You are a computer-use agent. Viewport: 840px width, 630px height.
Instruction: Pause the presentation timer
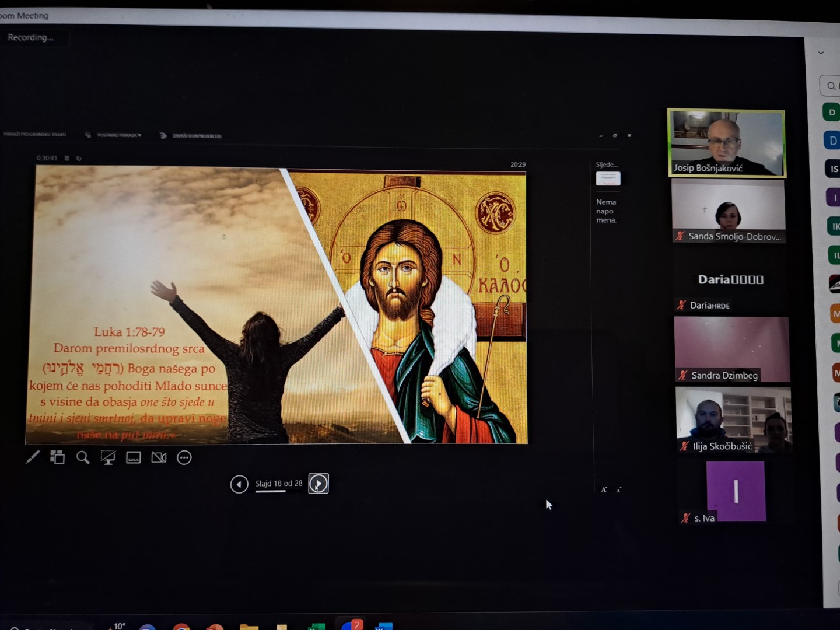tap(67, 158)
